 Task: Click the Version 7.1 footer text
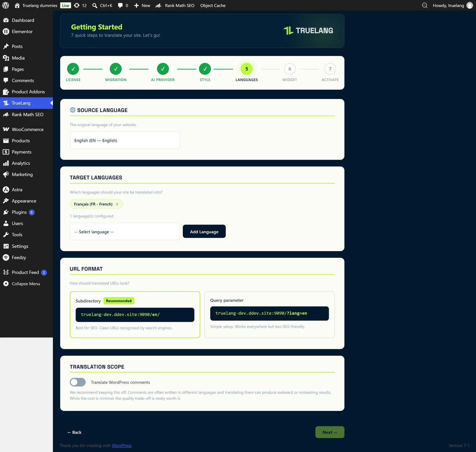[459, 445]
